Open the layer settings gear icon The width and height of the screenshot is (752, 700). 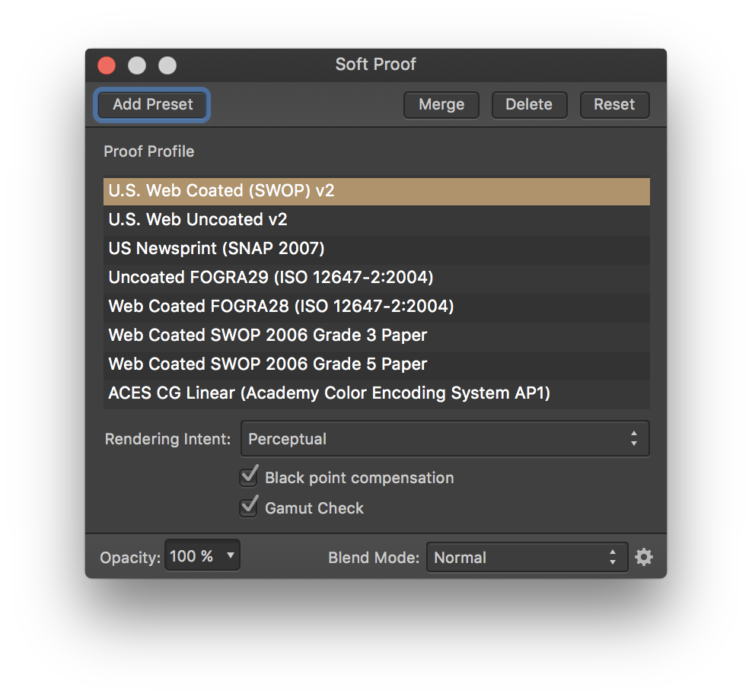coord(644,557)
